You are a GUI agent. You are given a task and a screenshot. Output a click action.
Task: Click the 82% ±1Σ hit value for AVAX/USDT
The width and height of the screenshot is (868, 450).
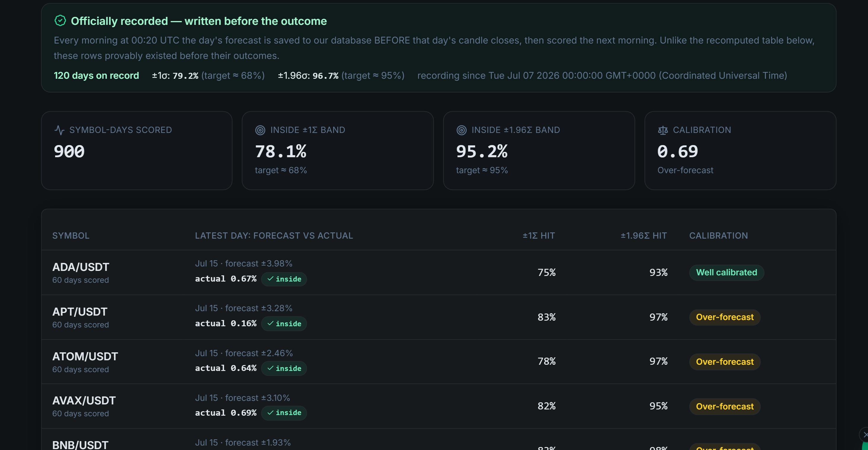tap(546, 406)
